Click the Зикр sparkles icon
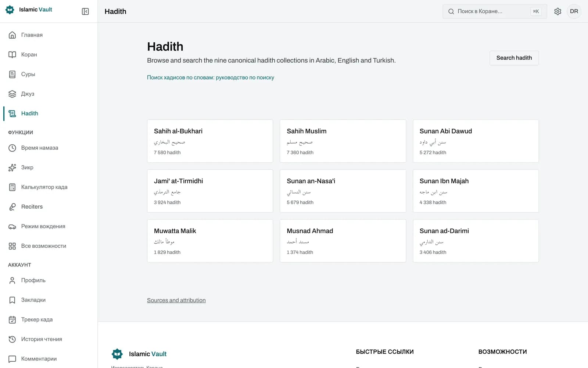 click(12, 167)
